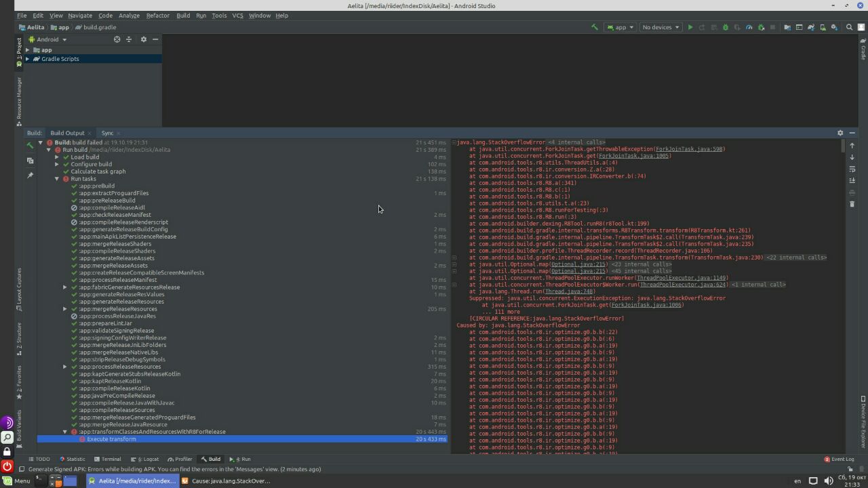This screenshot has height=488, width=868.
Task: Collapse the 'Build: build failed' root node
Action: click(41, 142)
